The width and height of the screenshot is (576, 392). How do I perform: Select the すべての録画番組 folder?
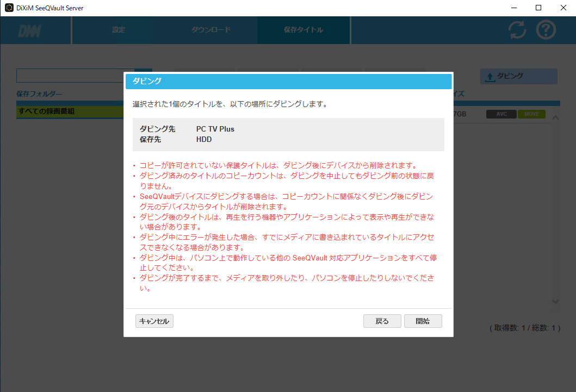(70, 111)
